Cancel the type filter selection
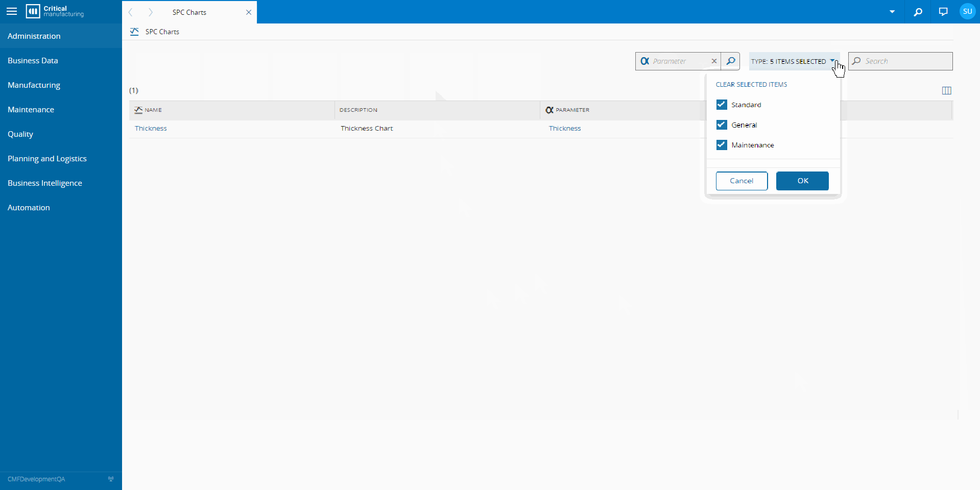The width and height of the screenshot is (980, 490). (741, 181)
